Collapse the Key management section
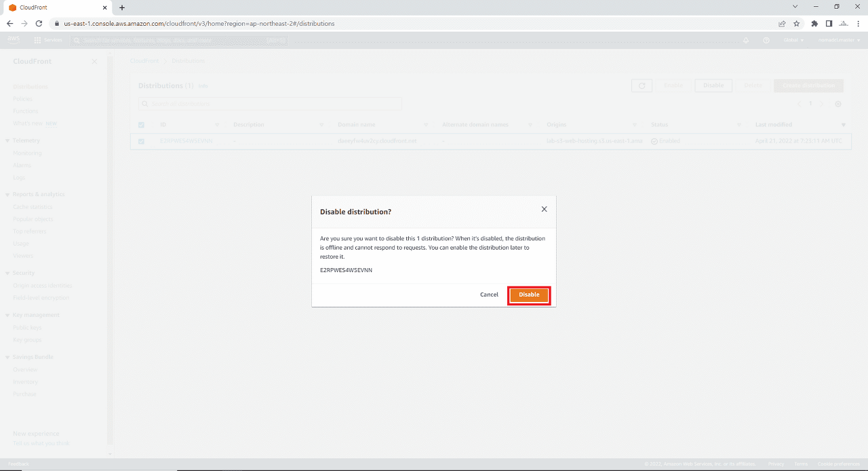The image size is (868, 471). 7,315
